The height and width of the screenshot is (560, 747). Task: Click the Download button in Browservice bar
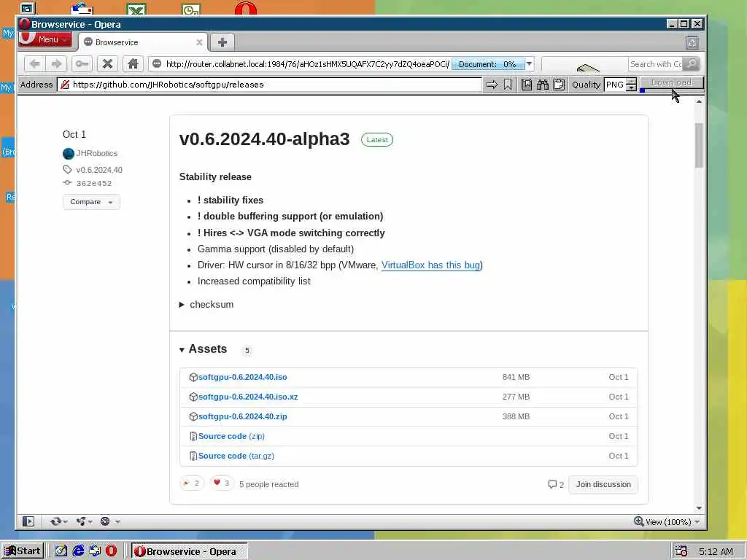[671, 83]
